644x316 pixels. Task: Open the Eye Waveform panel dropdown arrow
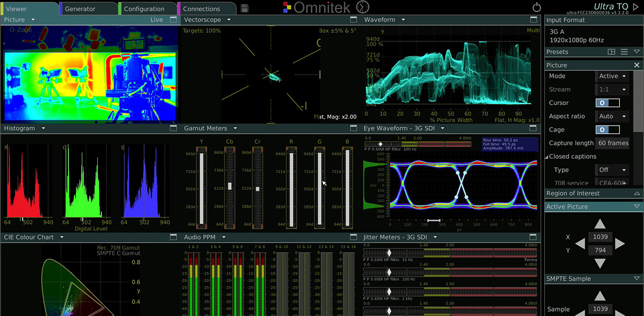pyautogui.click(x=443, y=128)
